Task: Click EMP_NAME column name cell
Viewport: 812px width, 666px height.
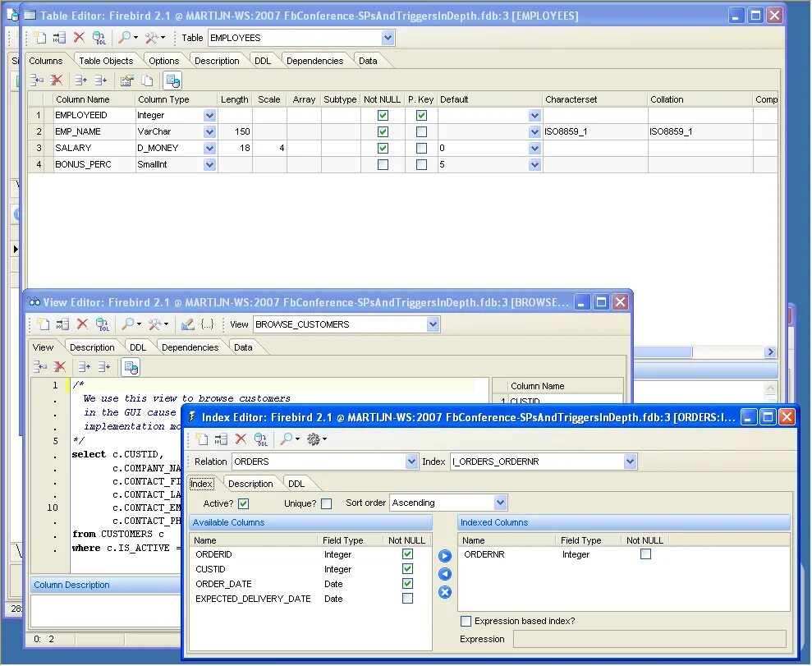Action: pyautogui.click(x=94, y=131)
